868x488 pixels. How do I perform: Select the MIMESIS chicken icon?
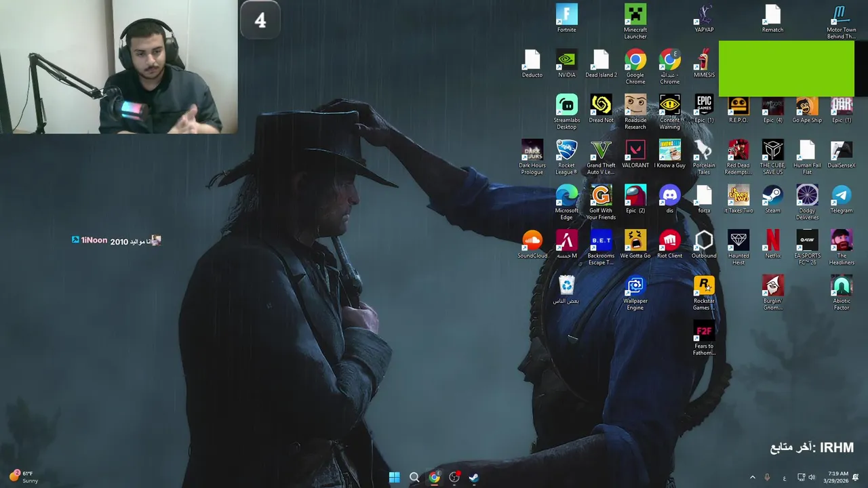tap(704, 64)
